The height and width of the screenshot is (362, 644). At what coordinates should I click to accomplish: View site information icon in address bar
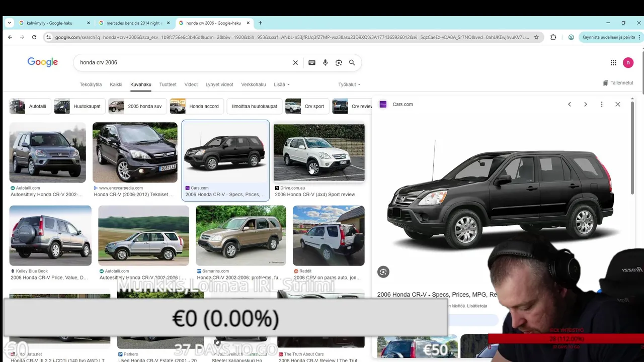(x=48, y=37)
